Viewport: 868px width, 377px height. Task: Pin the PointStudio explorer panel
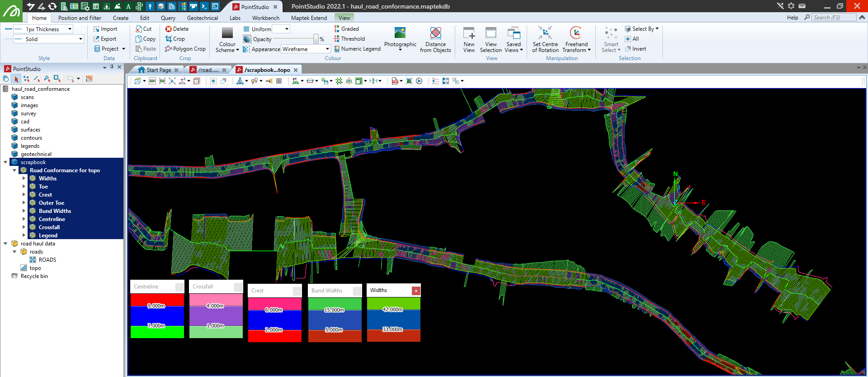pos(112,67)
